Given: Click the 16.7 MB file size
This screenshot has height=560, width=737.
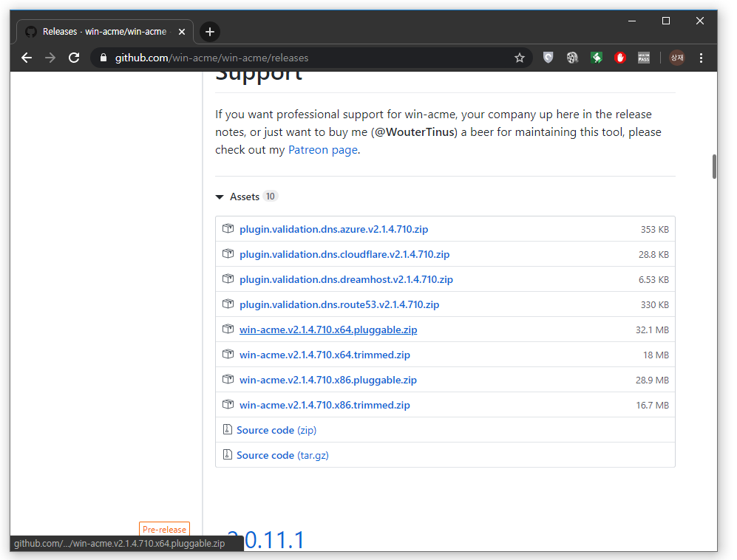Looking at the screenshot, I should pos(653,405).
